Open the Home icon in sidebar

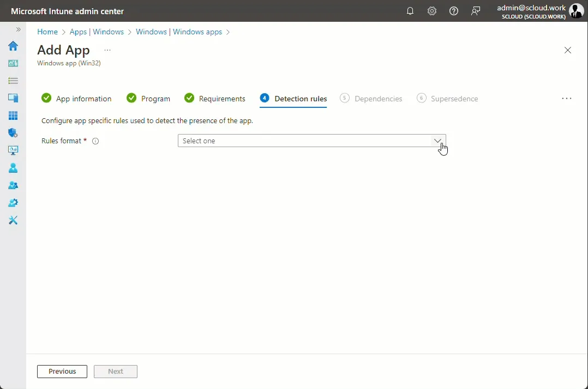coord(13,46)
